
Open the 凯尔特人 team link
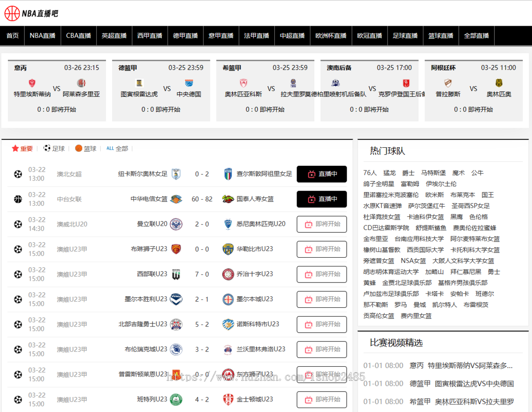point(445,305)
